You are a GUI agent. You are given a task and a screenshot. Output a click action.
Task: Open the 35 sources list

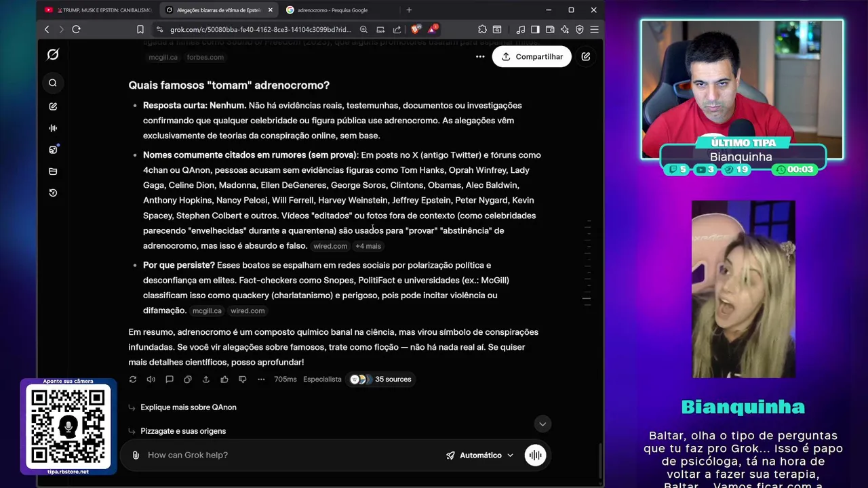tap(380, 380)
